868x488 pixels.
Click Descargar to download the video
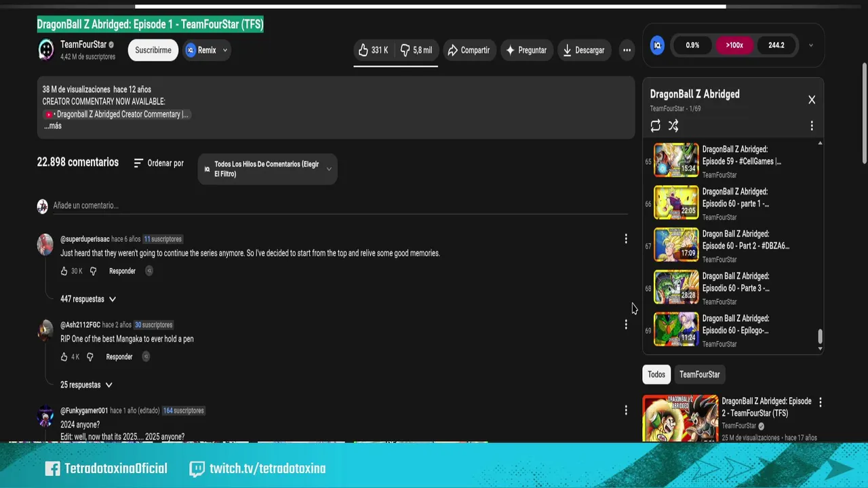pyautogui.click(x=583, y=50)
